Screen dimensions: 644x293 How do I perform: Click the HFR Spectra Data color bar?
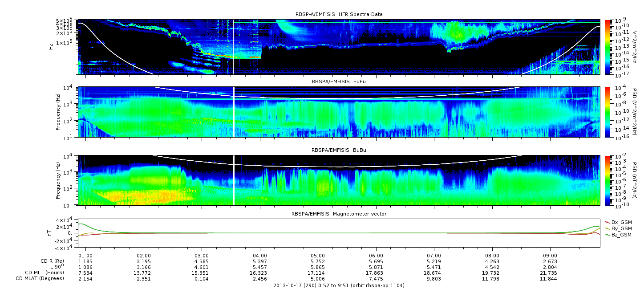click(x=607, y=47)
